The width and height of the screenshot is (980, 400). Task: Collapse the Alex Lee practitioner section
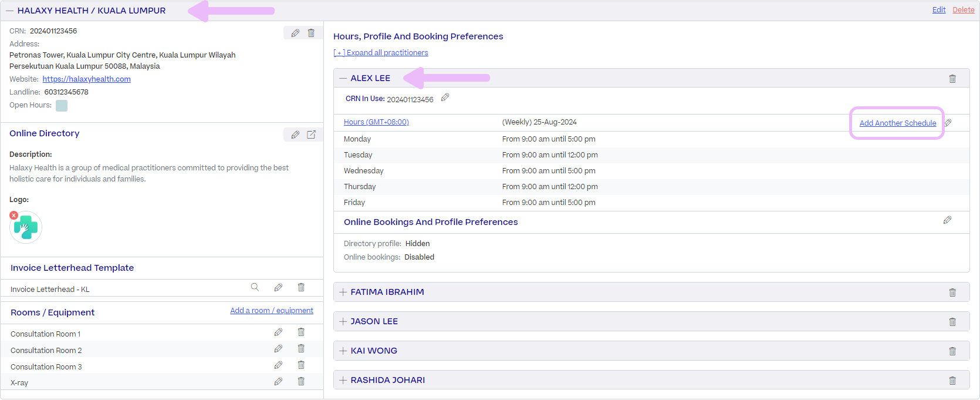click(343, 78)
